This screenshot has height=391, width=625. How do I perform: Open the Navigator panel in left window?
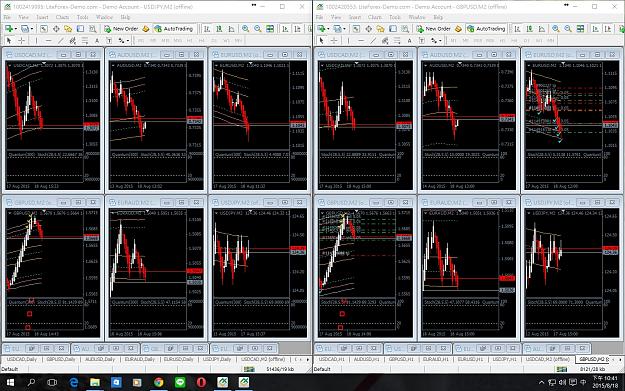pos(68,29)
